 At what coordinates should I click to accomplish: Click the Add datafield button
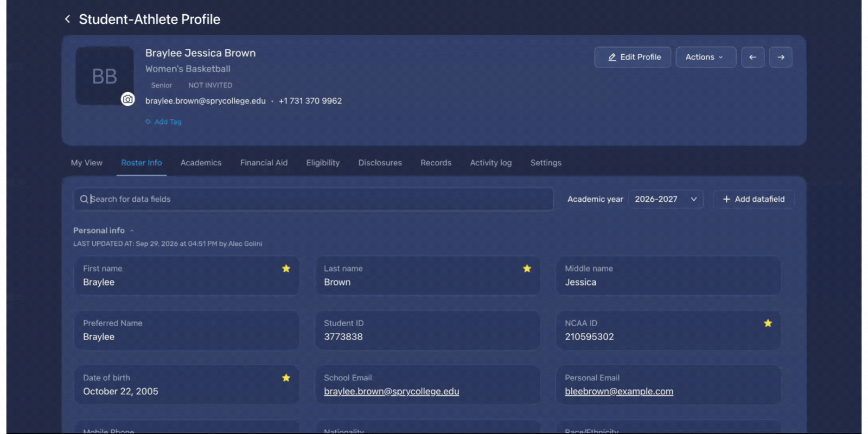pyautogui.click(x=754, y=199)
